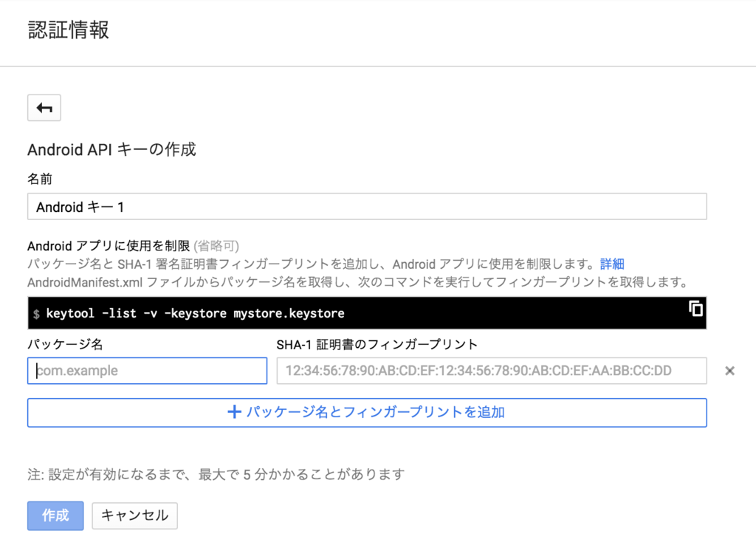
Task: Copy the keytool command using the copy icon
Action: point(695,310)
